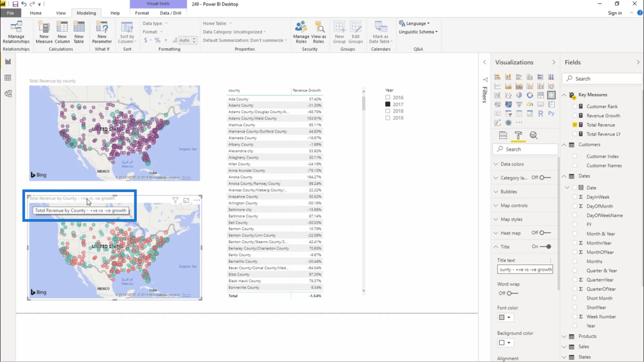Switch to Model view in sidebar
The height and width of the screenshot is (362, 644).
pyautogui.click(x=8, y=94)
